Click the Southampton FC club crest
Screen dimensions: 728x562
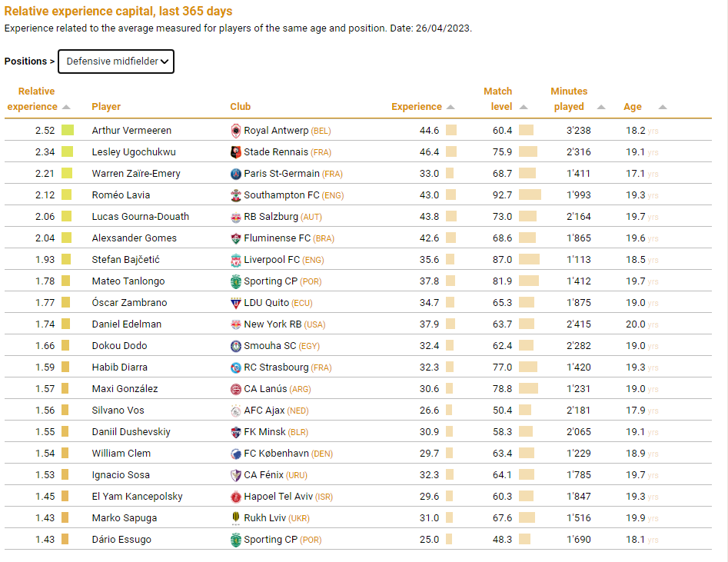[x=236, y=195]
